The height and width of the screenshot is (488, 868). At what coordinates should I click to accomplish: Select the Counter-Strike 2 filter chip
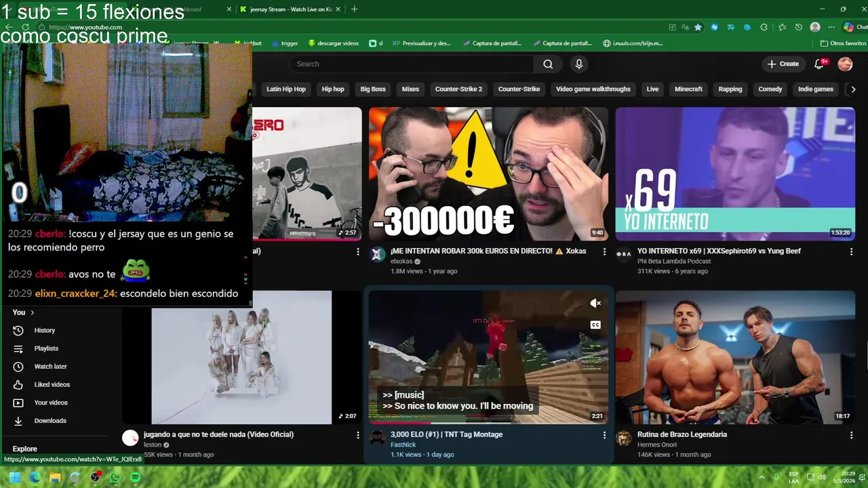pos(458,89)
